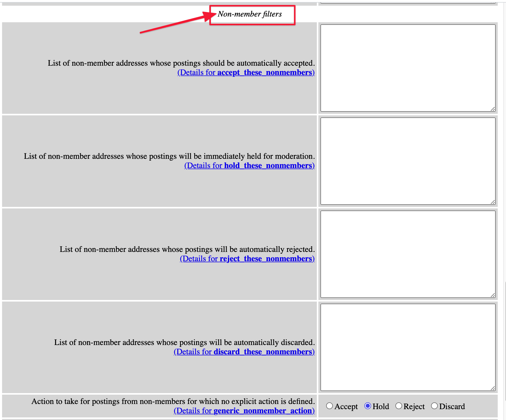
Task: Grab resize handle of accept addresses textarea
Action: click(x=493, y=109)
